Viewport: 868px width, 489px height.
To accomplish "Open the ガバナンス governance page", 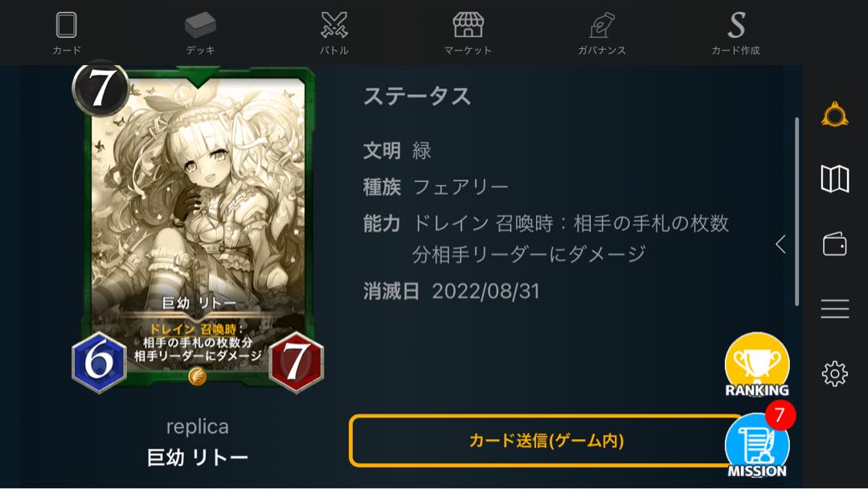I will (x=602, y=33).
